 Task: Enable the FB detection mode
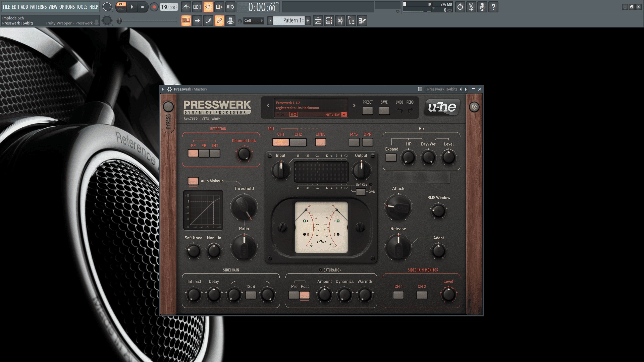(x=204, y=154)
